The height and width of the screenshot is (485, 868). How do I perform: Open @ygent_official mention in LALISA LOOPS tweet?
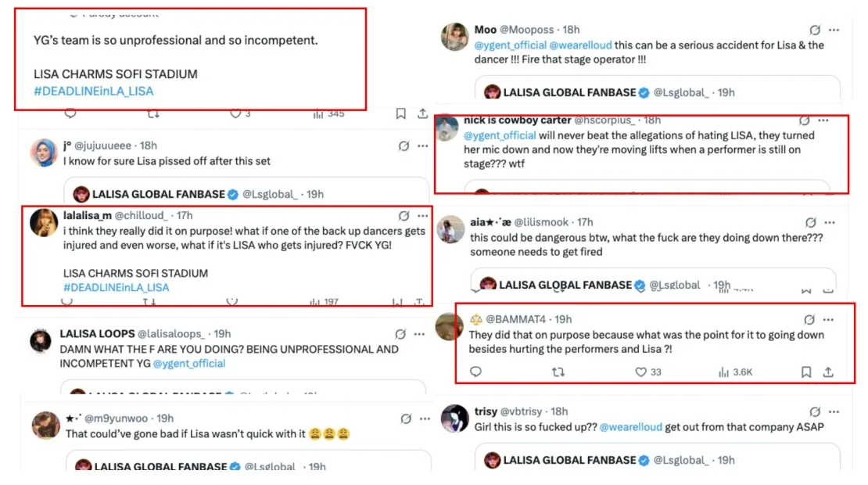click(x=189, y=364)
